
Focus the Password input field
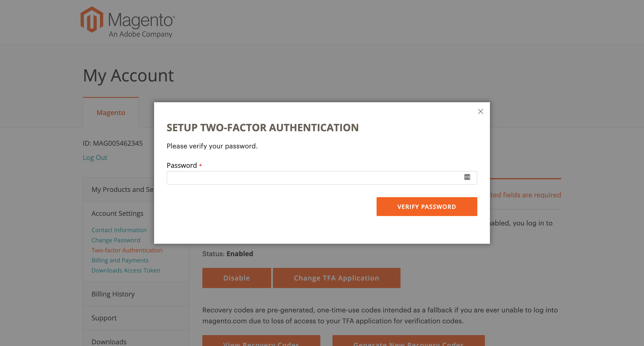(x=322, y=178)
